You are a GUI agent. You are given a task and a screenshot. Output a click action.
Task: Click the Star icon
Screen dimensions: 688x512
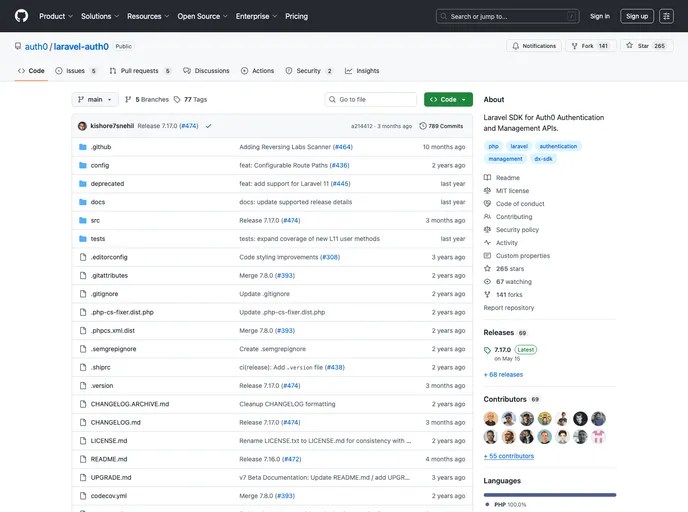(630, 46)
